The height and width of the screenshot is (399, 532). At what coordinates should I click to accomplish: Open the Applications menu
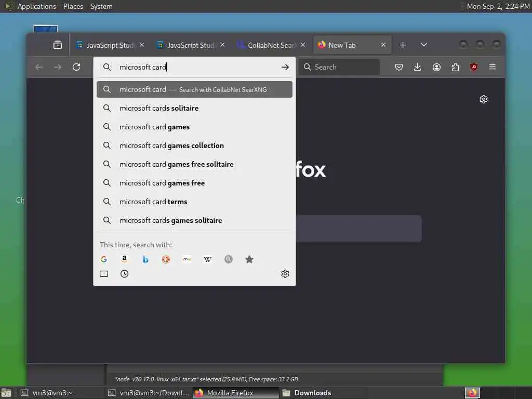[37, 6]
